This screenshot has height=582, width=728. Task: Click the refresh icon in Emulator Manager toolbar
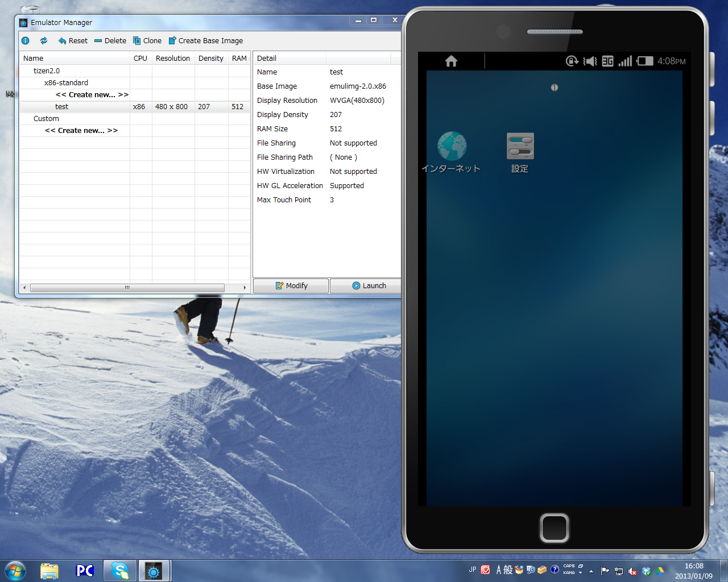[x=44, y=41]
